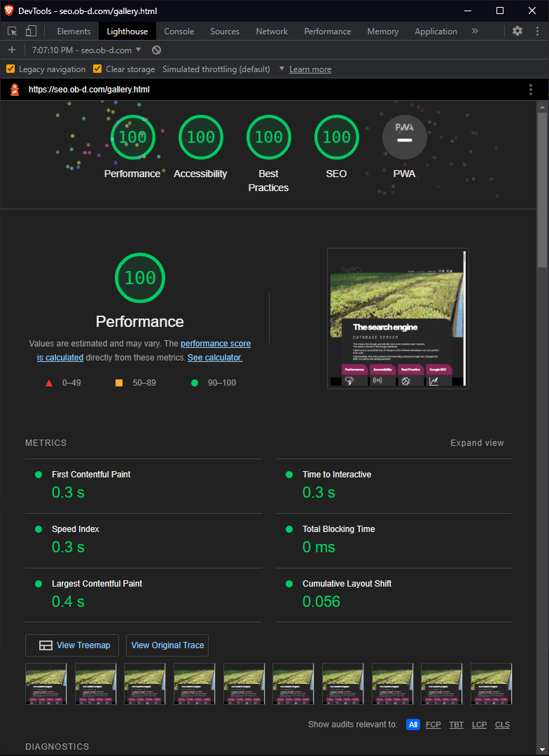Viewport: 549px width, 756px height.
Task: Click the treemap icon in View Treemap
Action: point(46,645)
